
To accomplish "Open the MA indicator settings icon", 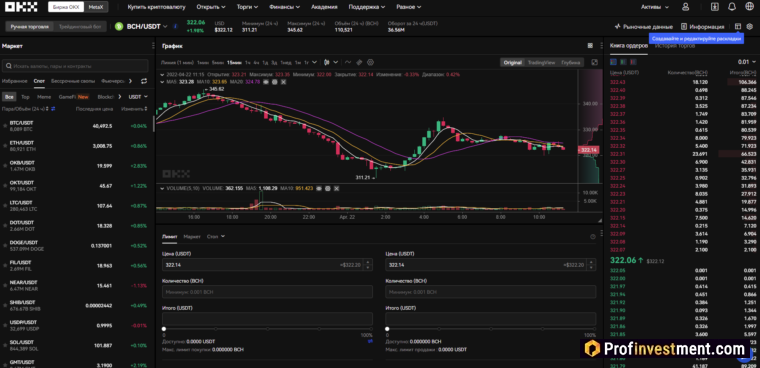I will 274,82.
